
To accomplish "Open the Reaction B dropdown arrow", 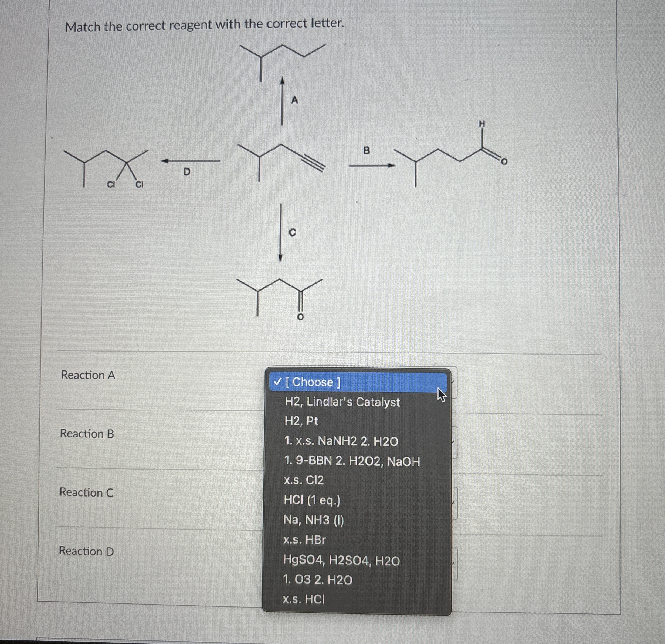I will (x=454, y=442).
